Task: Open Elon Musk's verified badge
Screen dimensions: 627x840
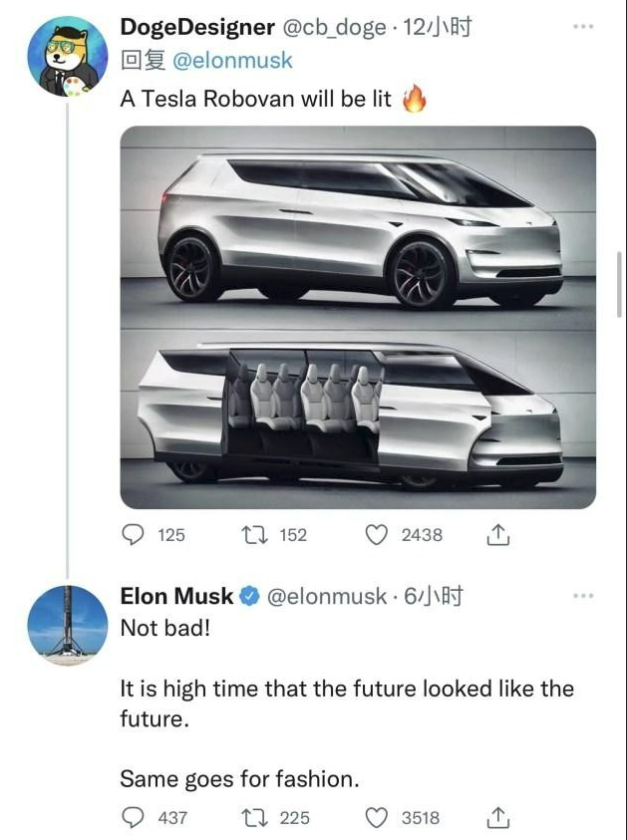Action: (x=248, y=597)
